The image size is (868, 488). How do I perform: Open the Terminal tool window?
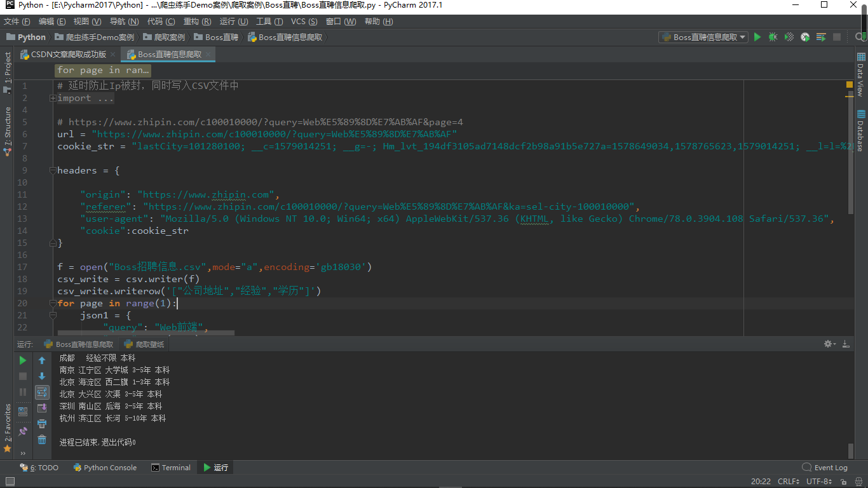pos(171,468)
